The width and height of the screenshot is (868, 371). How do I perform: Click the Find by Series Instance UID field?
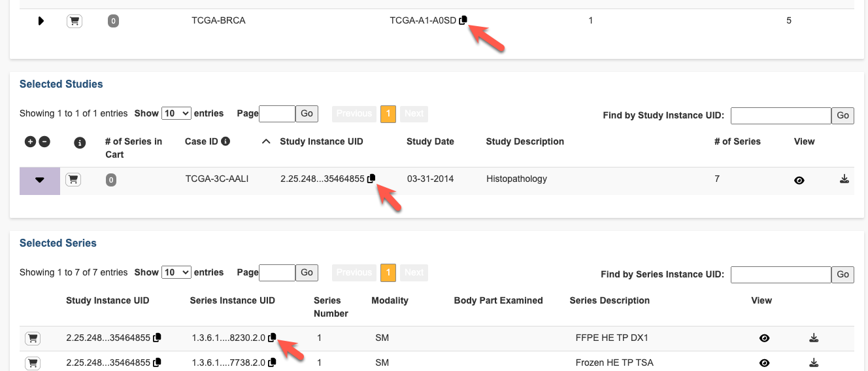pos(780,275)
